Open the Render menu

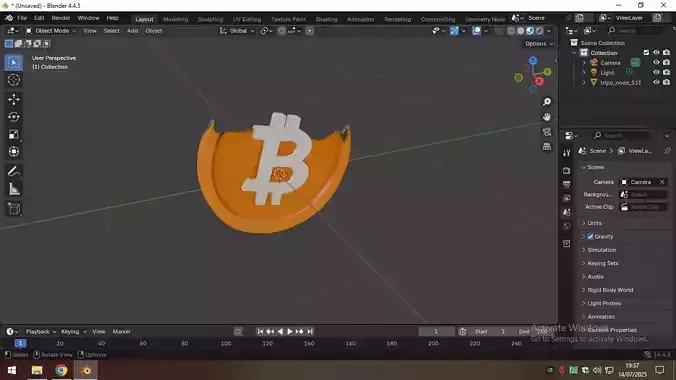click(x=61, y=18)
